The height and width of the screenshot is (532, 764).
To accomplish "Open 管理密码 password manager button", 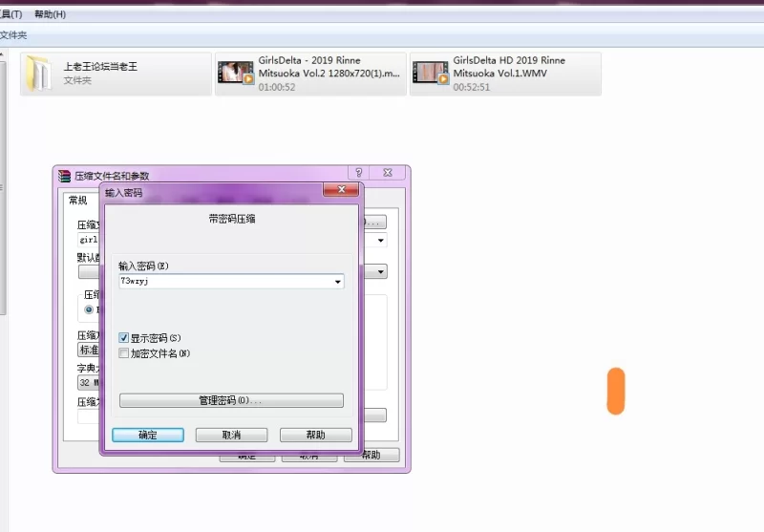I will coord(231,400).
